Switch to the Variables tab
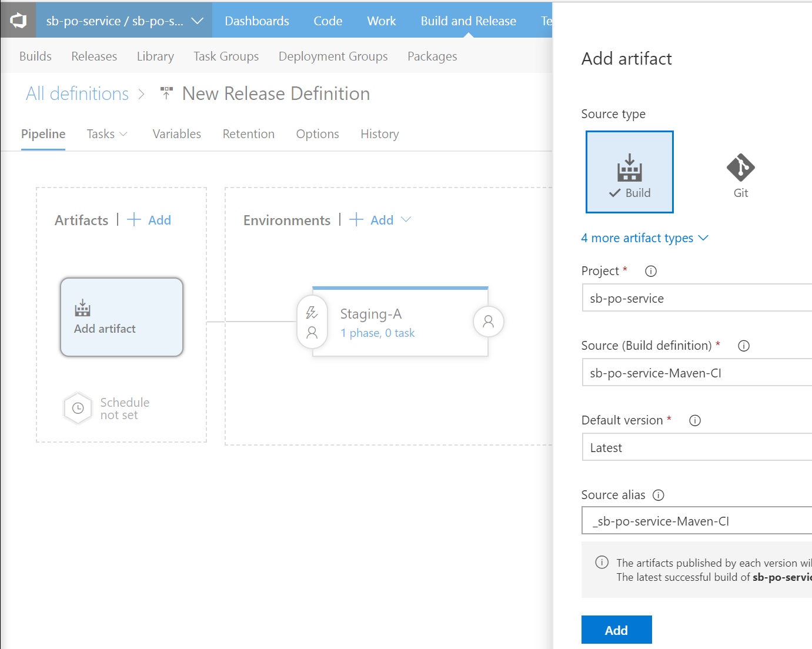This screenshot has height=649, width=812. 176,134
